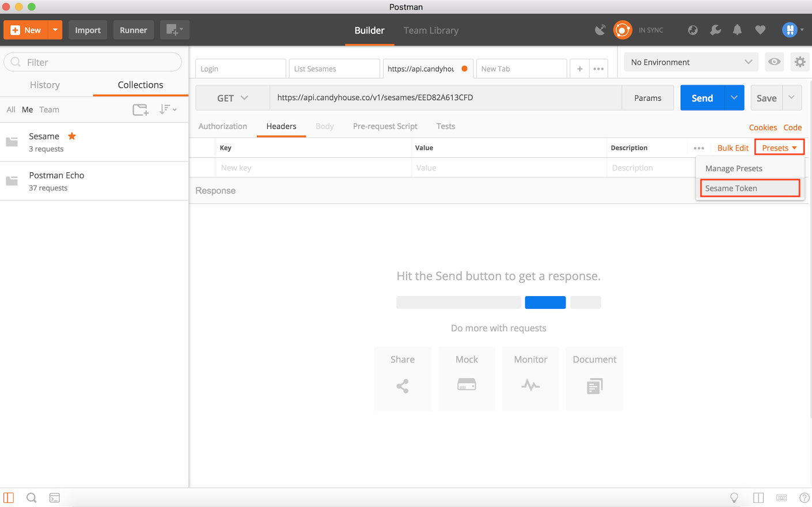Focus the Filter search field
Viewport: 812px width, 507px height.
coord(93,62)
